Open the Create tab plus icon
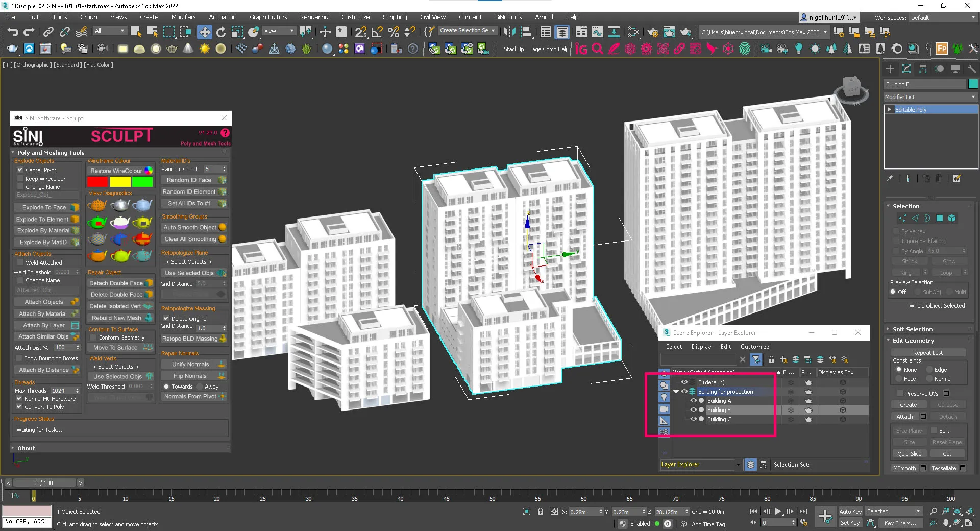 (890, 68)
